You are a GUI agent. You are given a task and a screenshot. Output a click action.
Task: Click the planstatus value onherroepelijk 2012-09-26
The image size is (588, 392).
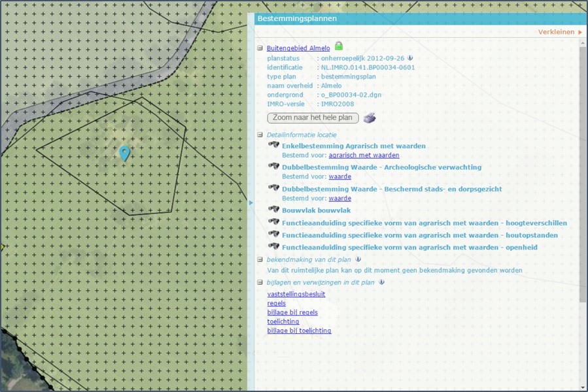pos(362,58)
